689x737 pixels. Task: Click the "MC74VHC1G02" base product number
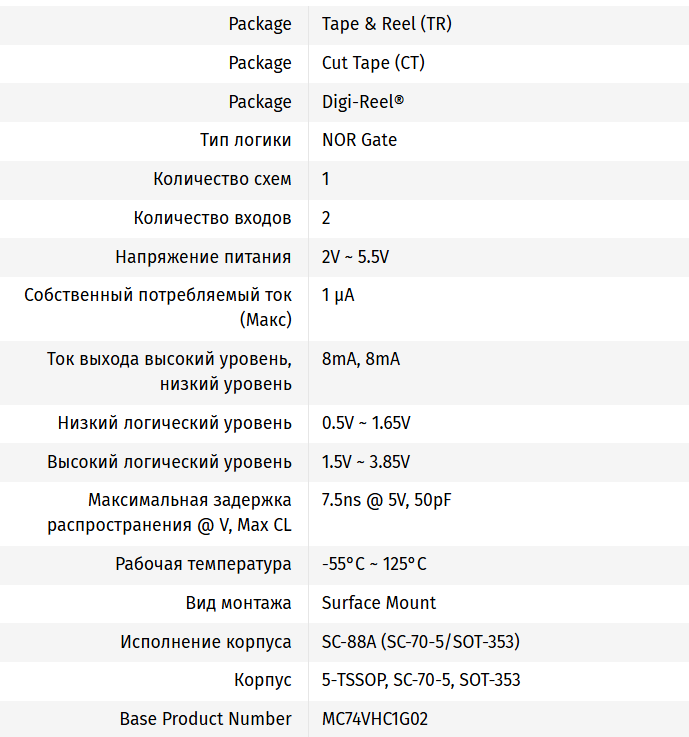point(375,719)
